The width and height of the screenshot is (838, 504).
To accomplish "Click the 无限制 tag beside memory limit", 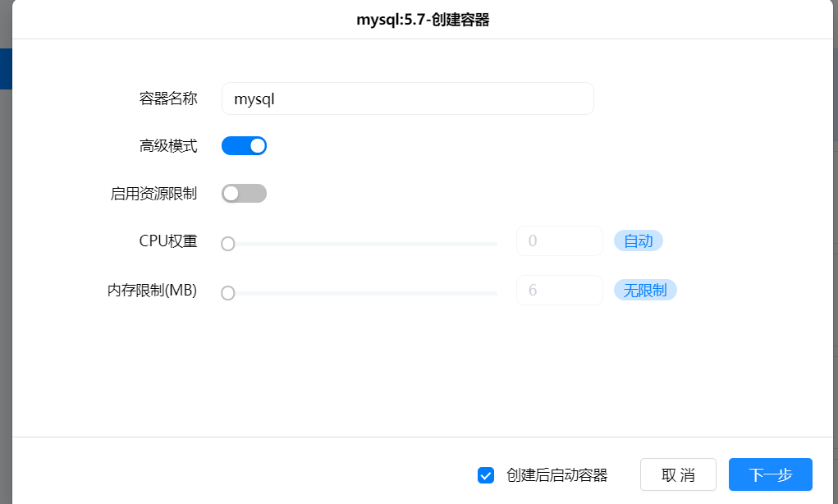I will tap(645, 291).
